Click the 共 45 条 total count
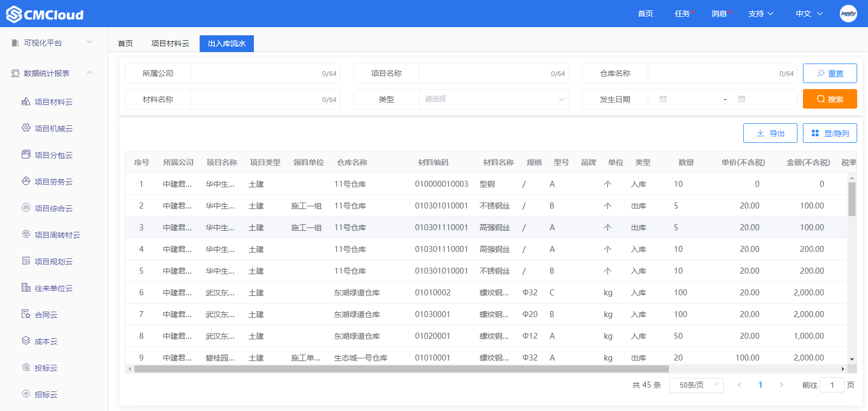The height and width of the screenshot is (411, 868). [x=647, y=385]
